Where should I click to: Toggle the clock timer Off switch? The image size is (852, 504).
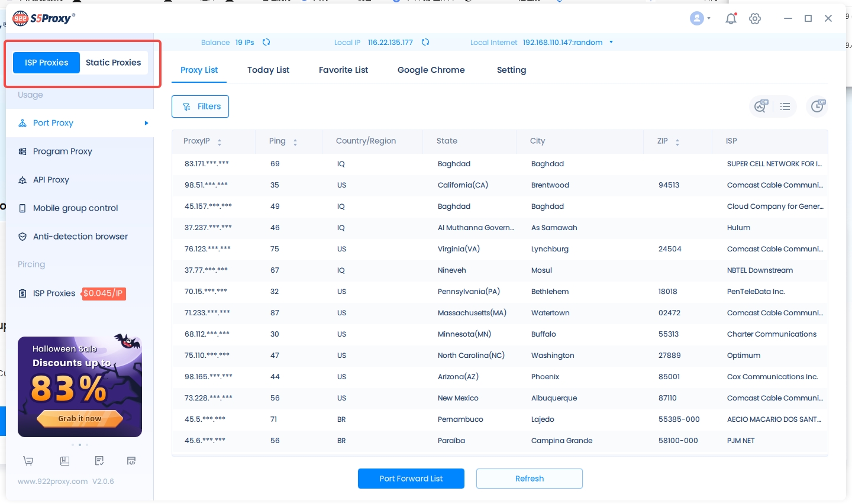point(818,106)
